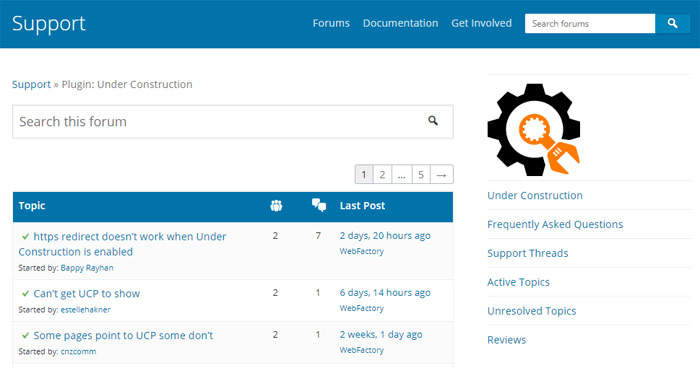Click the replies speech bubble icon

coord(319,205)
